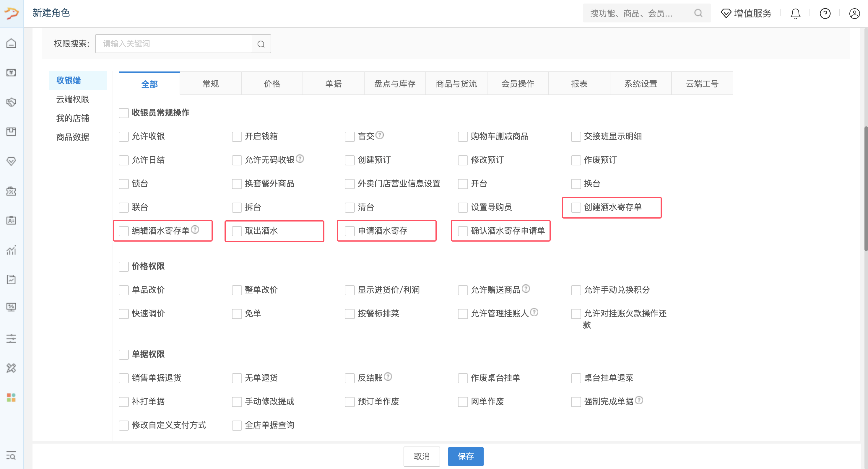Check the 免单 checkbox
The width and height of the screenshot is (868, 469).
click(237, 314)
